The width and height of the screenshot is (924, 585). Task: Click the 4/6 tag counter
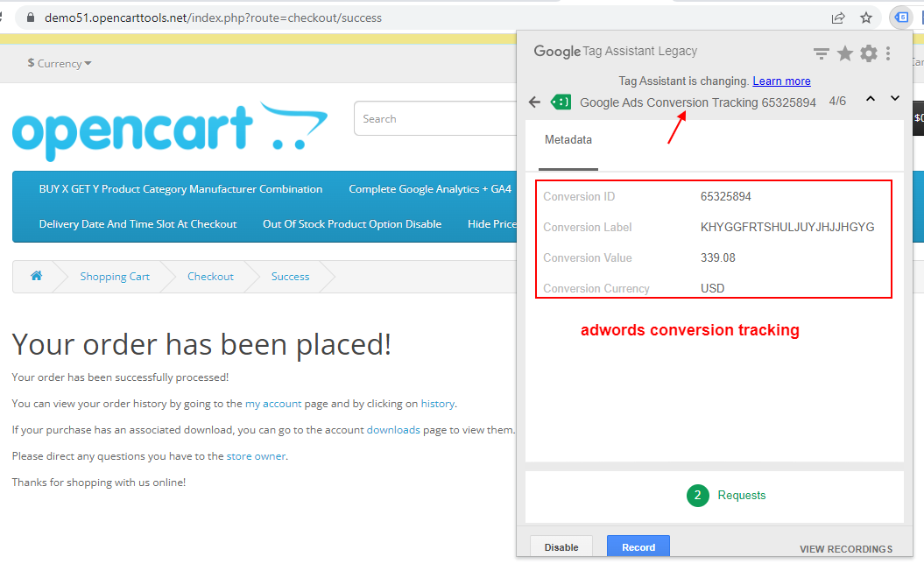(x=837, y=102)
